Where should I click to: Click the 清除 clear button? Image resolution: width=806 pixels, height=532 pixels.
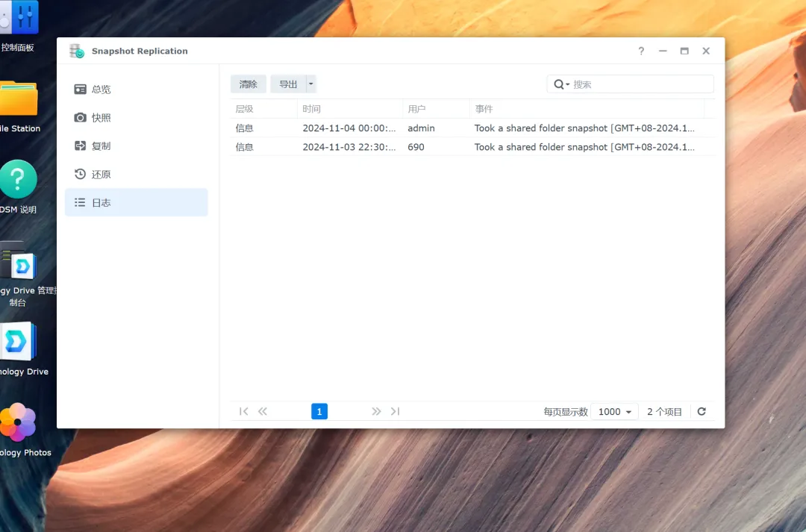248,84
